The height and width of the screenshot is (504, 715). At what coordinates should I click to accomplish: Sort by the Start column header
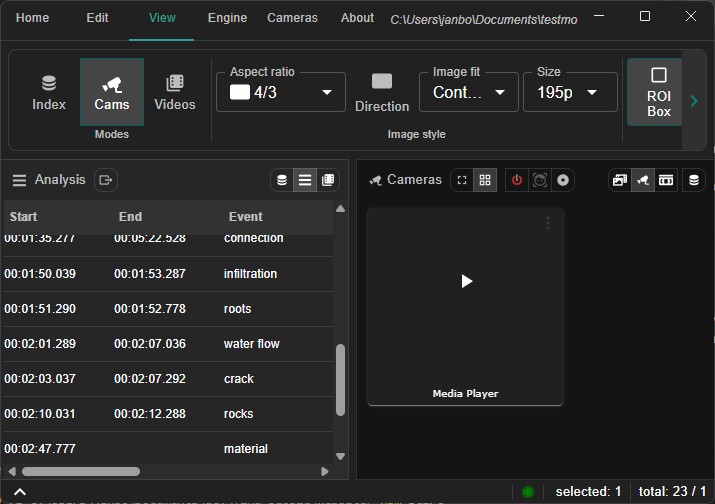(x=24, y=217)
